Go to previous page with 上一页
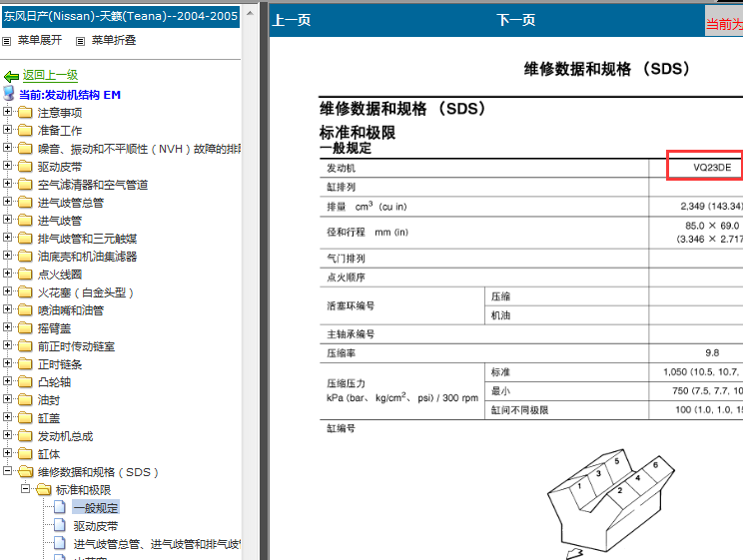The width and height of the screenshot is (743, 560). 292,20
